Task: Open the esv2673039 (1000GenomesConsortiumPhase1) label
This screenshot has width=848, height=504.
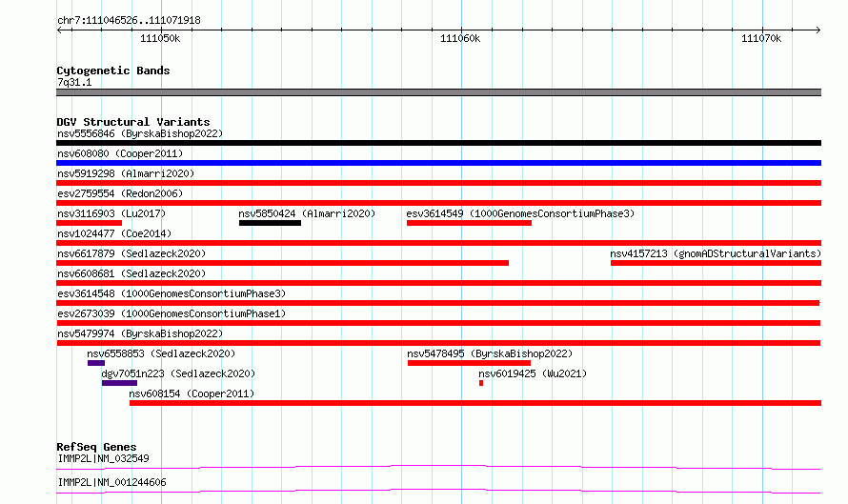Action: point(172,313)
